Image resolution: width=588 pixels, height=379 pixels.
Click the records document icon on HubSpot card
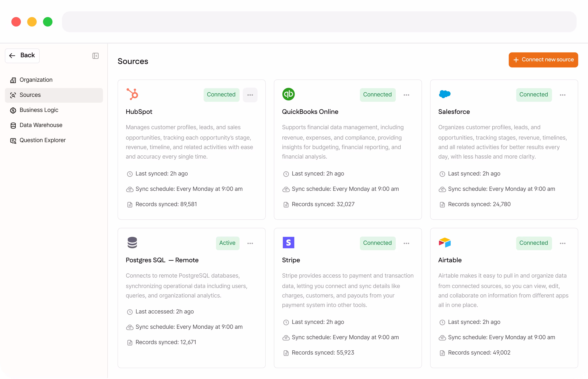tap(130, 204)
